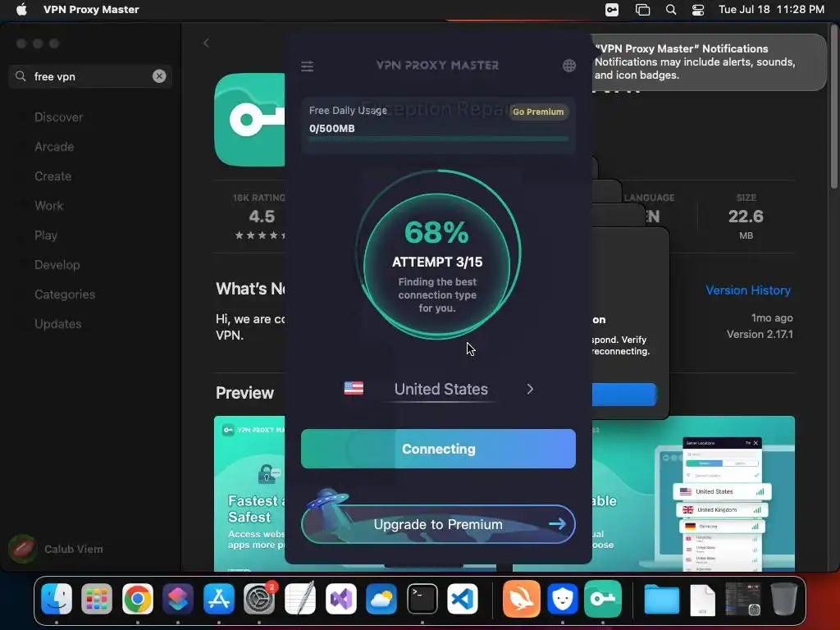Open Create in App Store sidebar
Viewport: 840px width, 630px height.
click(x=52, y=176)
